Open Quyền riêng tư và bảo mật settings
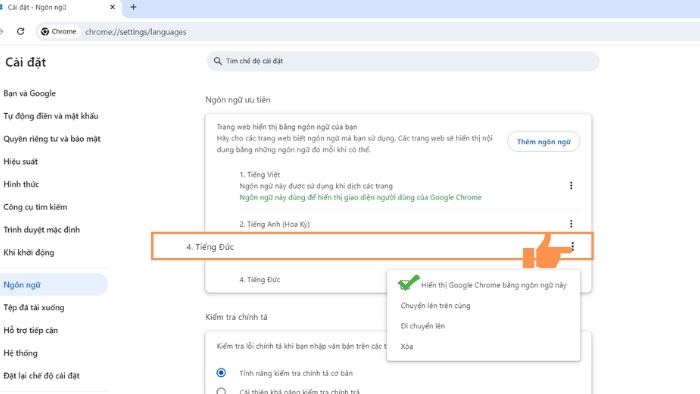The image size is (700, 394). point(52,139)
